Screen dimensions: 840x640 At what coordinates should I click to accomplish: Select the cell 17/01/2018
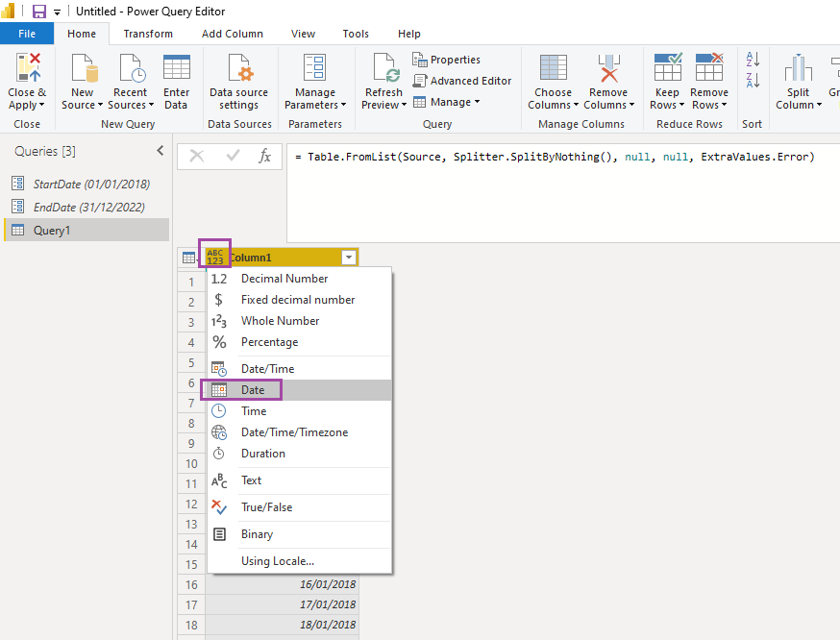282,604
